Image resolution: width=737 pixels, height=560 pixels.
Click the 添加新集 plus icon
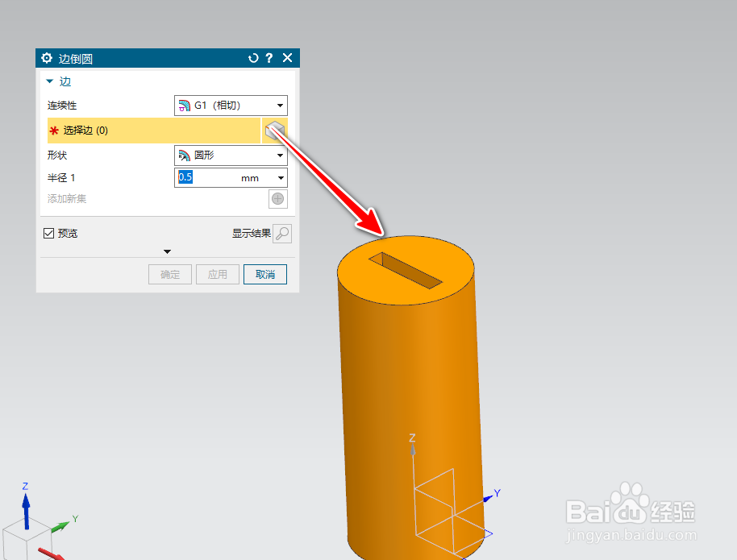click(x=277, y=199)
